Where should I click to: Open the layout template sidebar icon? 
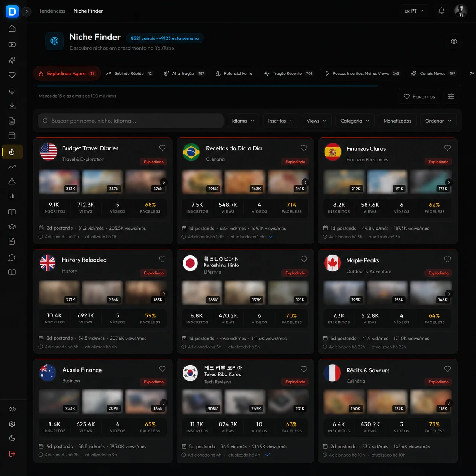(x=12, y=136)
